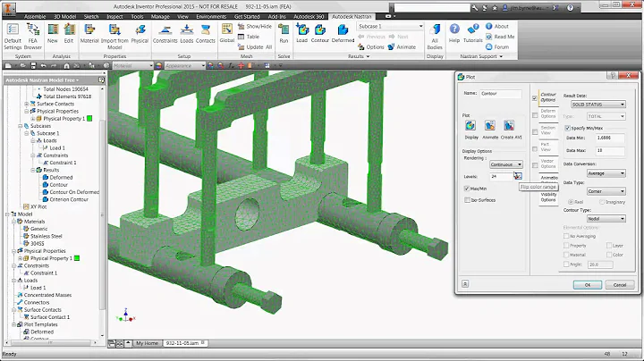The height and width of the screenshot is (361, 644).
Task: Click the My Home document tab
Action: click(x=147, y=343)
